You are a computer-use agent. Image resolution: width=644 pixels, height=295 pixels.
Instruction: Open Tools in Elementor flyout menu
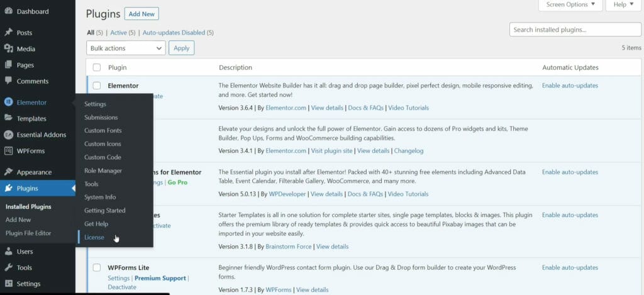[91, 184]
